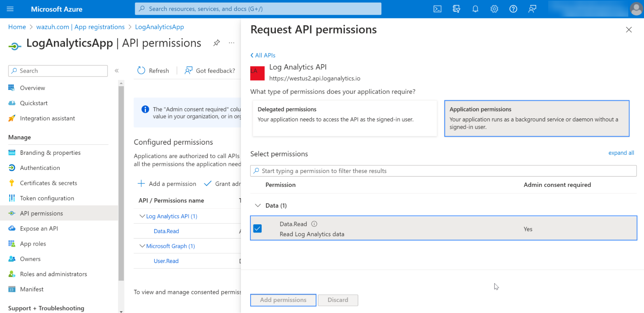Collapse Log Analytics API (1) group
The height and width of the screenshot is (313, 644).
(x=142, y=216)
